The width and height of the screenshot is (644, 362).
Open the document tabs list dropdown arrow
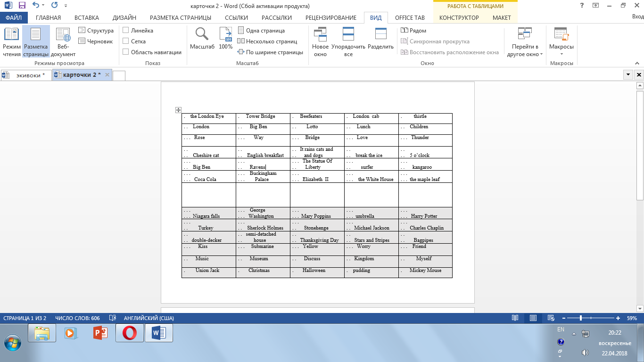pyautogui.click(x=628, y=75)
